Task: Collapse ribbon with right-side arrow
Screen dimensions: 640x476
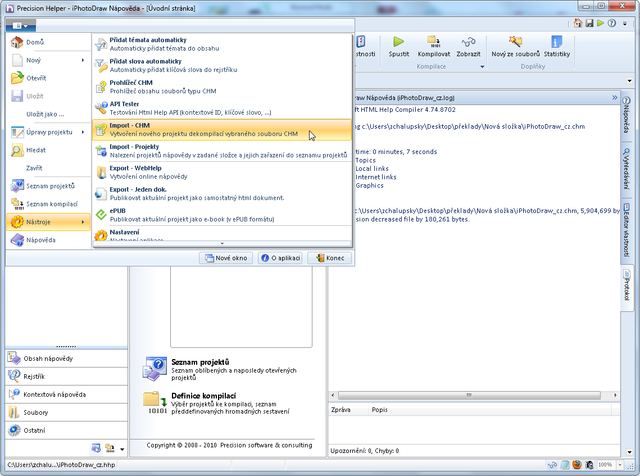Action: pos(629,80)
